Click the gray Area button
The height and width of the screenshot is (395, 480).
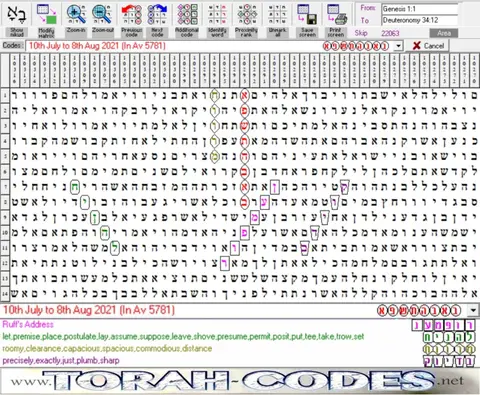tap(444, 33)
